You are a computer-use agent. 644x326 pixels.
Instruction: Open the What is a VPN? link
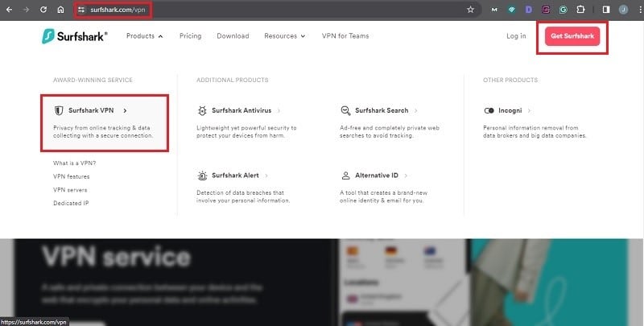tap(74, 163)
